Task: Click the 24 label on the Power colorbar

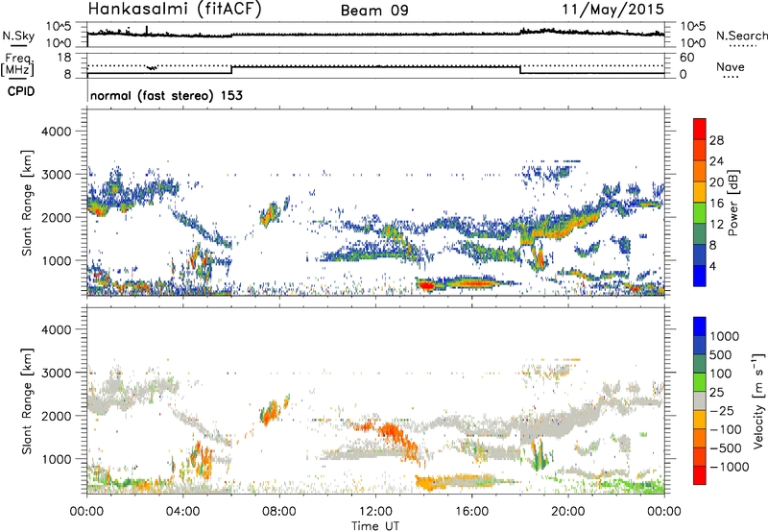Action: tap(716, 161)
